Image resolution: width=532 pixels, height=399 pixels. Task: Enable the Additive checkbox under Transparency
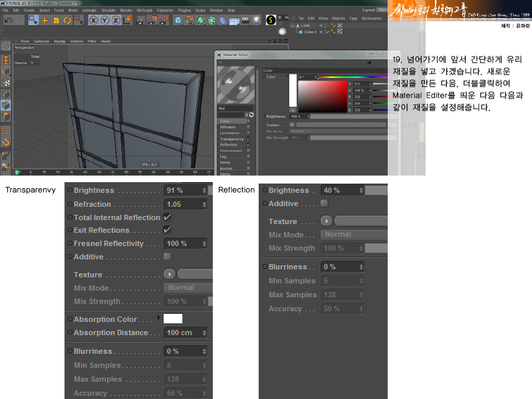point(168,257)
